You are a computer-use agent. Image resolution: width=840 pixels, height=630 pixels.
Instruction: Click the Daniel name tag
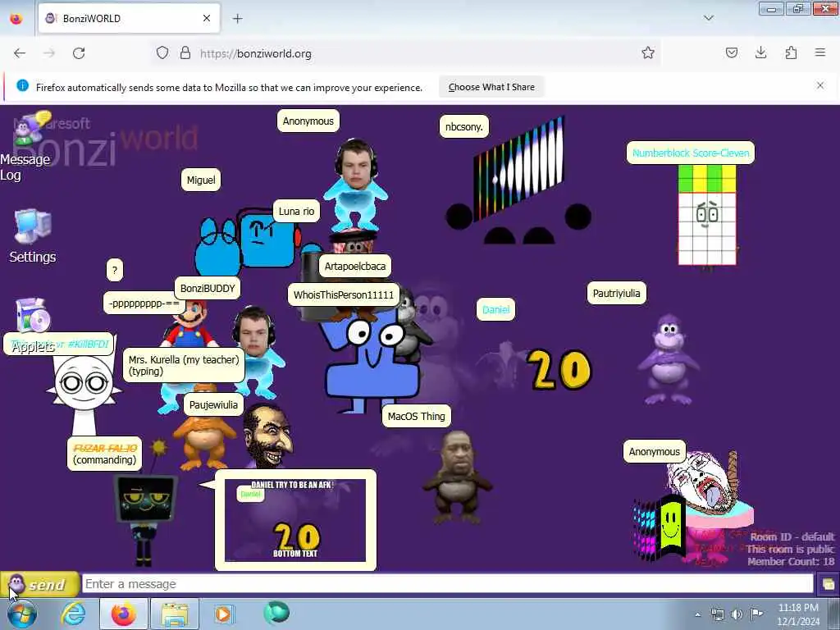pos(495,309)
